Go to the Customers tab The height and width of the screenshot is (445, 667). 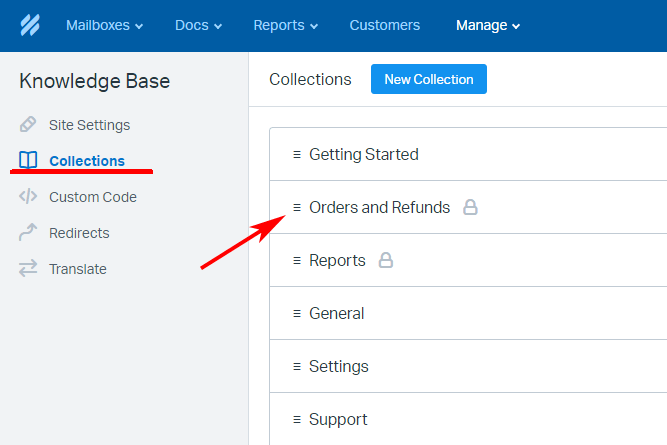[385, 25]
